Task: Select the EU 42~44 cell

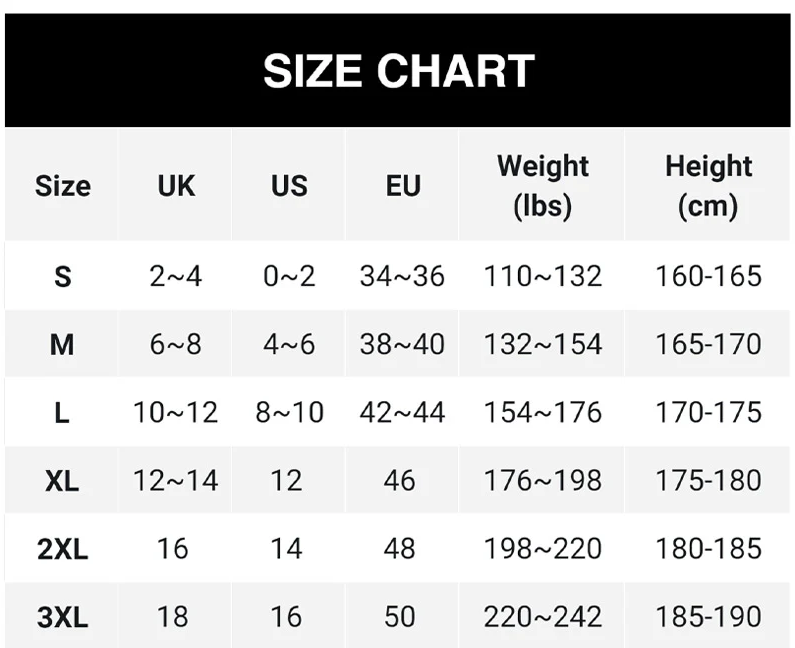Action: 402,413
